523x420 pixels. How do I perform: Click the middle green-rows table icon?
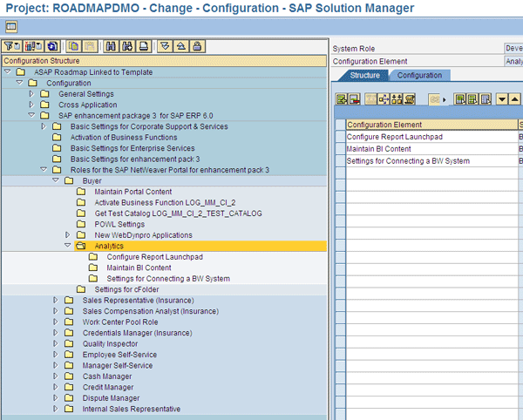point(472,99)
